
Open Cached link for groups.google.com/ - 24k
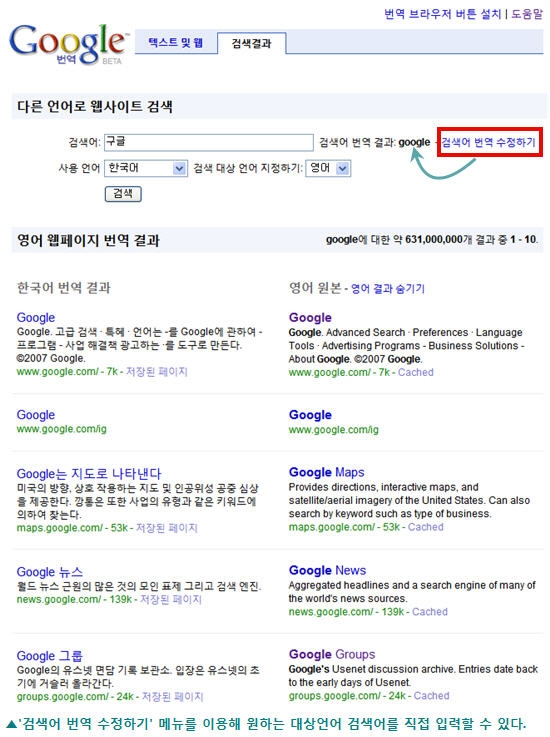pos(432,696)
